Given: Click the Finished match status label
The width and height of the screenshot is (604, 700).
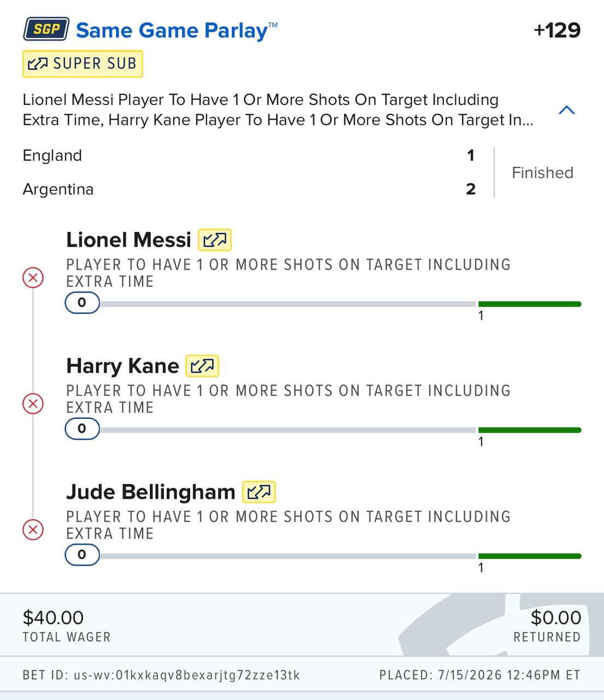Looking at the screenshot, I should point(542,173).
